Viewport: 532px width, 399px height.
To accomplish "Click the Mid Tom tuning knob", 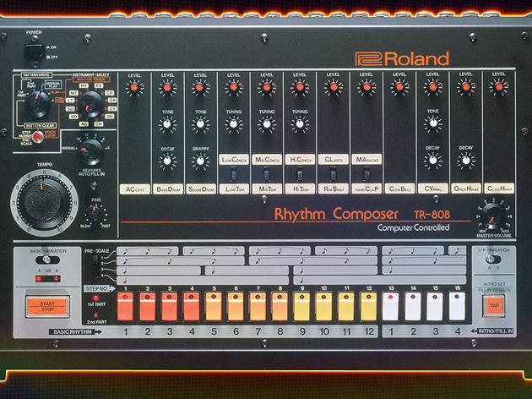I will coord(267,124).
